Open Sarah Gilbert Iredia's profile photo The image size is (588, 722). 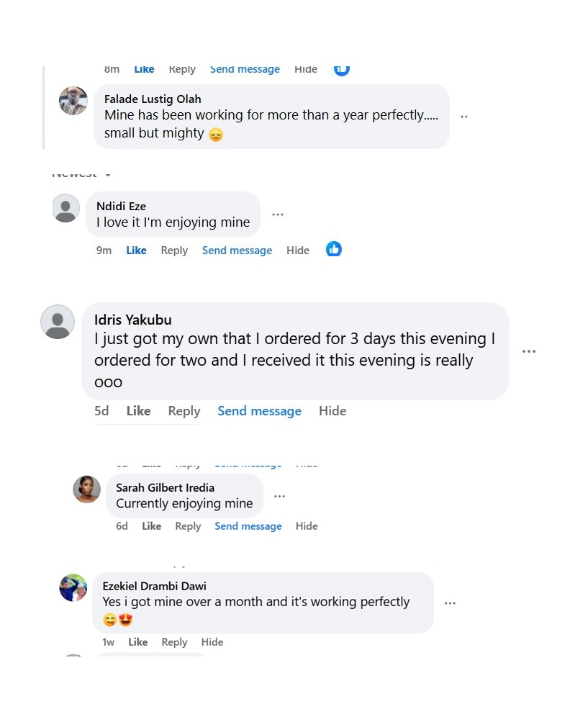[x=87, y=489]
